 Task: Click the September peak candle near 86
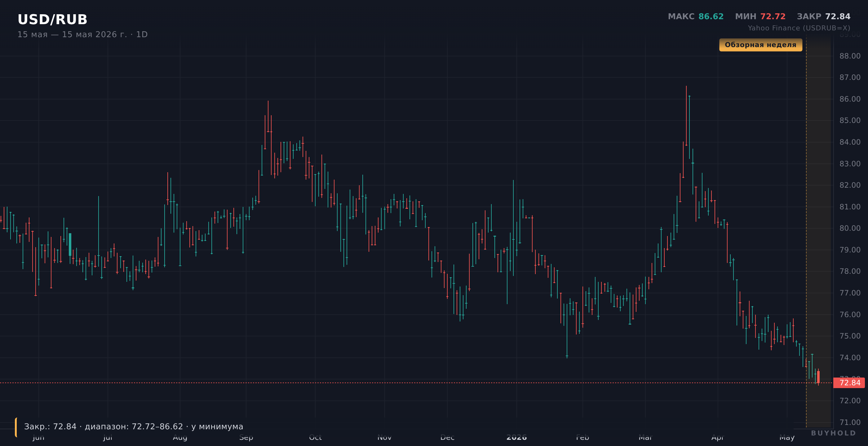[x=268, y=116]
